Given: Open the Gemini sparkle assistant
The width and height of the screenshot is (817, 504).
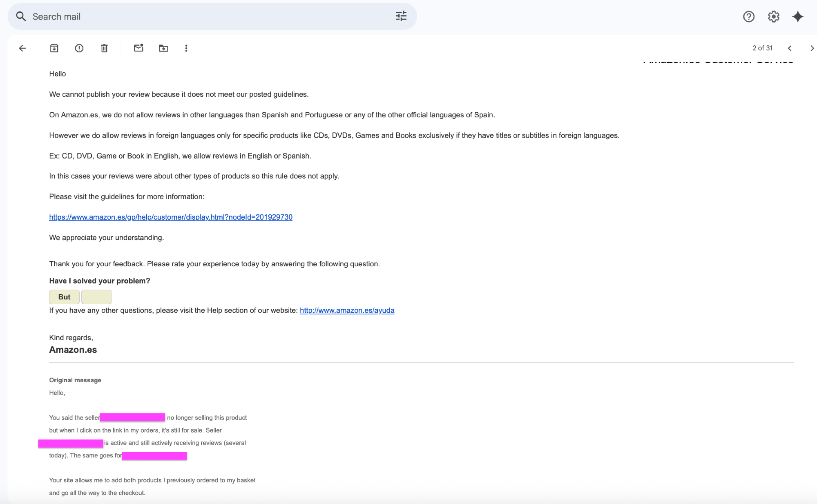Looking at the screenshot, I should click(797, 17).
